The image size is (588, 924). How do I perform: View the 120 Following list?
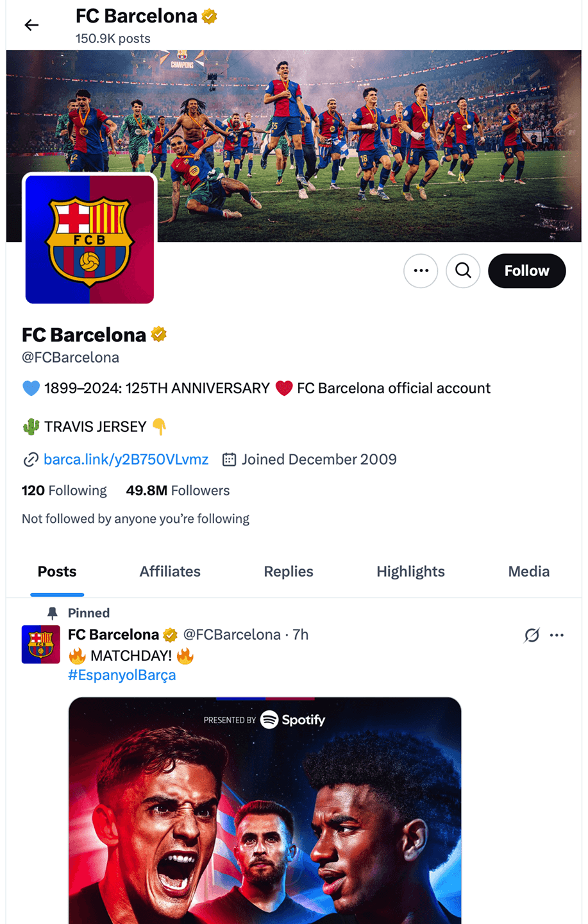tap(63, 490)
